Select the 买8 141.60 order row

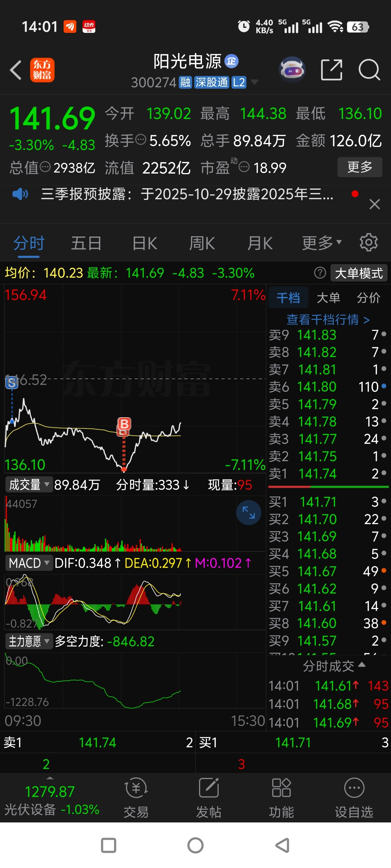(x=328, y=623)
